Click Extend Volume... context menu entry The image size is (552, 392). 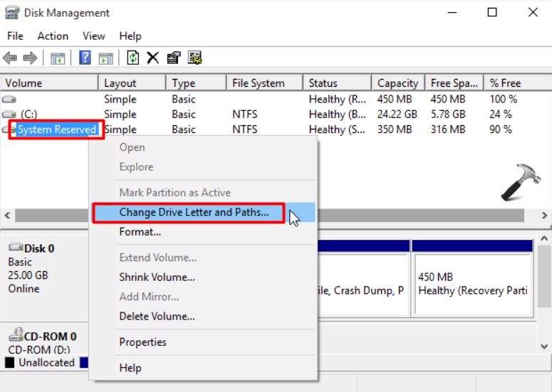[x=204, y=258]
